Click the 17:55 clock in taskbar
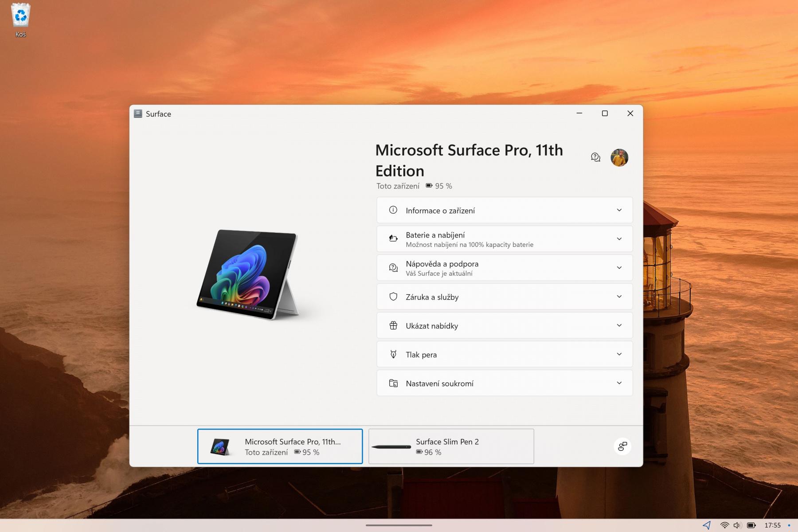Image resolution: width=798 pixels, height=532 pixels. pyautogui.click(x=772, y=525)
